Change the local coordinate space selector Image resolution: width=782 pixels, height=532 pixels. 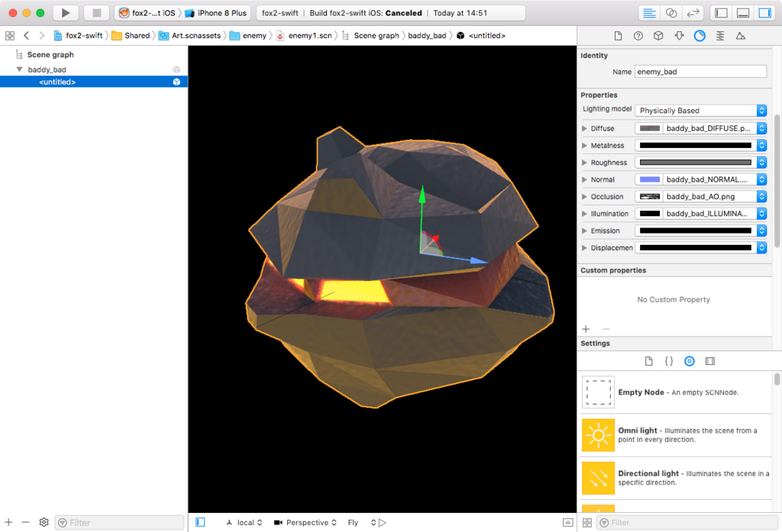[x=244, y=523]
